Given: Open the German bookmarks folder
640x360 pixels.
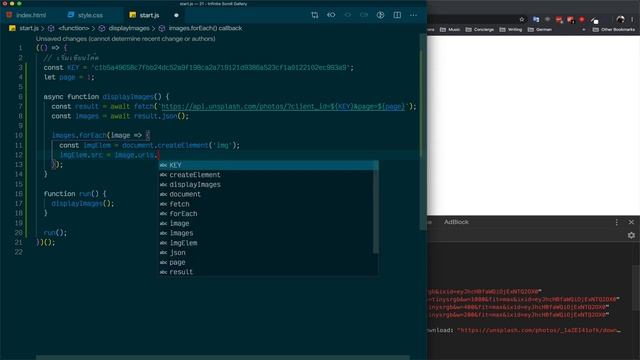Looking at the screenshot, I should (540, 29).
